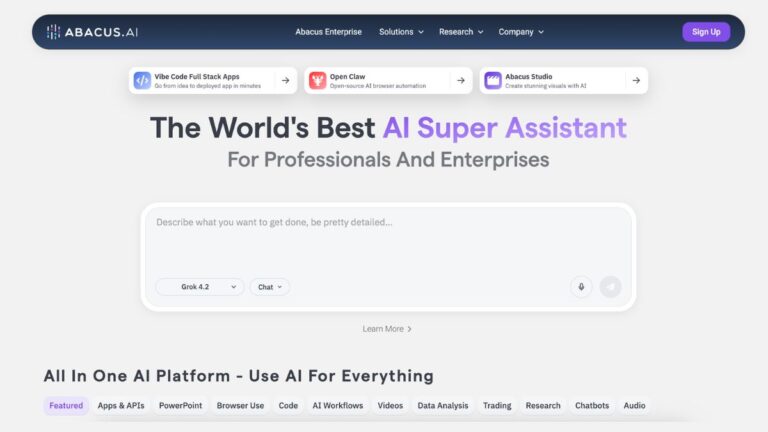Select the Browser Use tab
Screen dimensions: 768x432
pyautogui.click(x=240, y=406)
